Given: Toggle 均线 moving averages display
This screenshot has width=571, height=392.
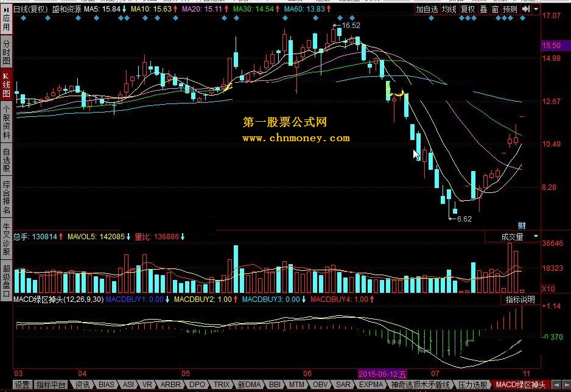Looking at the screenshot, I should (x=449, y=9).
